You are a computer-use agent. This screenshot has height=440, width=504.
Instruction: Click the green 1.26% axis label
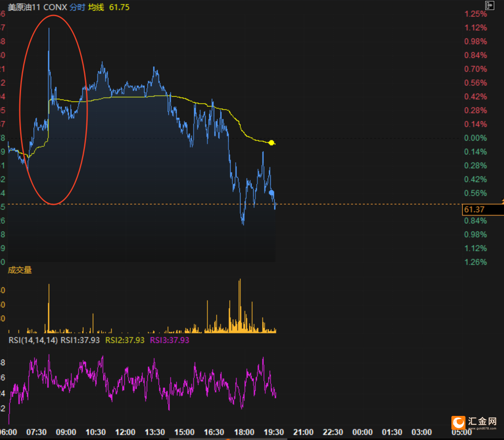[476, 262]
